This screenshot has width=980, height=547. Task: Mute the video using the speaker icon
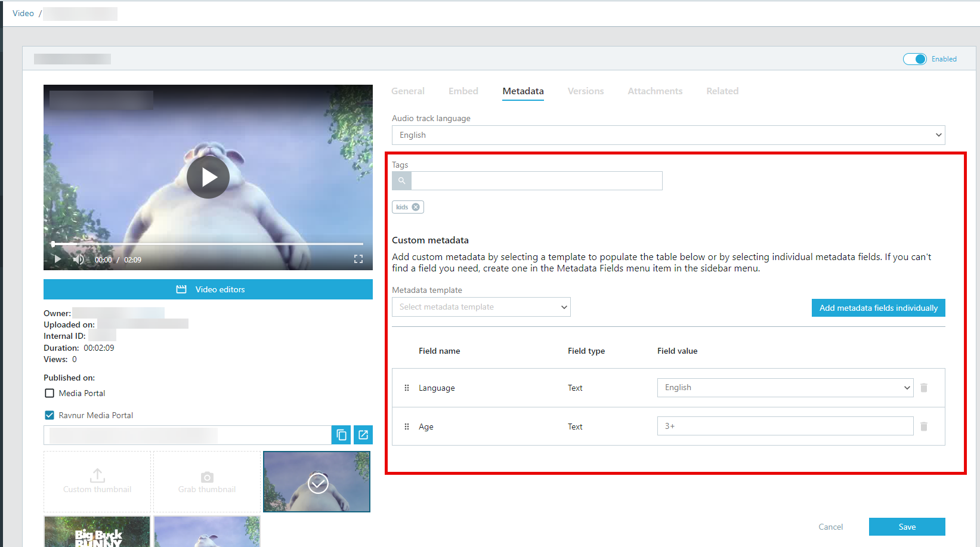click(79, 259)
